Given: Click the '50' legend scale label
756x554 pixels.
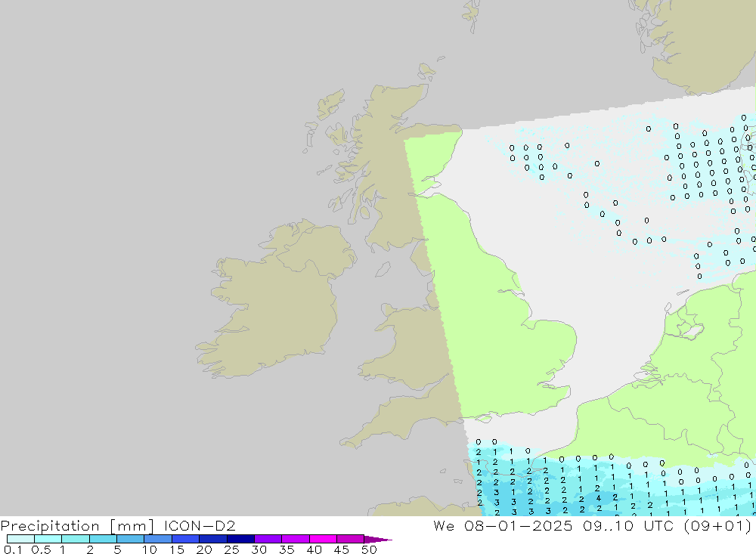Looking at the screenshot, I should coord(369,549).
